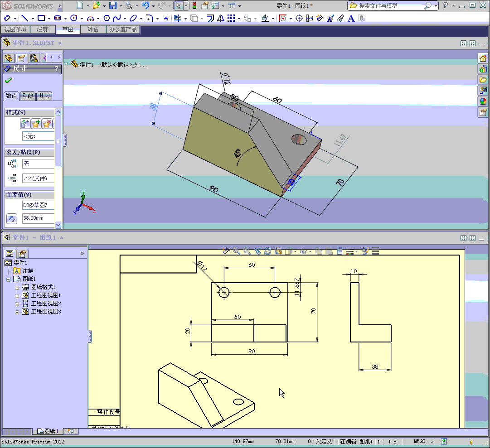Click the Linear Sketch Pattern icon
The image size is (490, 448).
click(231, 18)
